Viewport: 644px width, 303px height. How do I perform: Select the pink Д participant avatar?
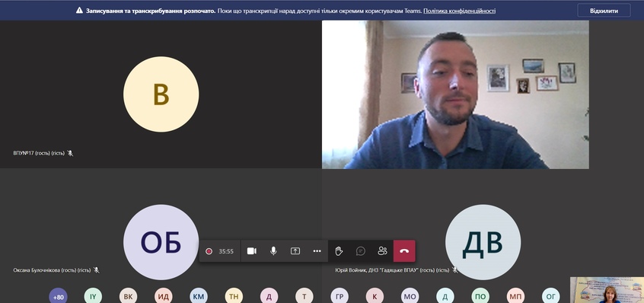(x=269, y=296)
